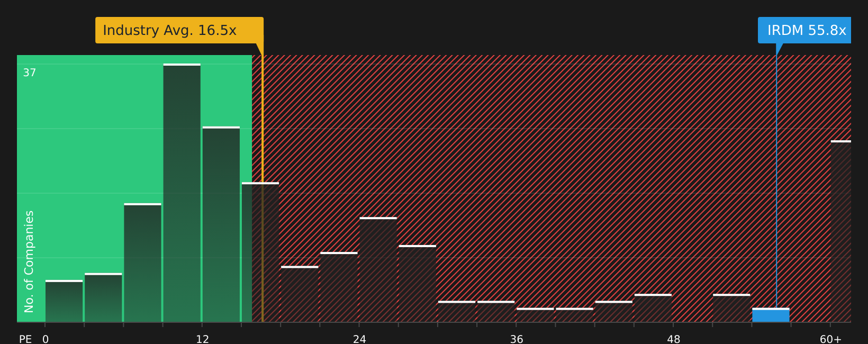This screenshot has height=344, width=868.
Task: Click the first bar at PE 0
Action: pyautogui.click(x=64, y=301)
